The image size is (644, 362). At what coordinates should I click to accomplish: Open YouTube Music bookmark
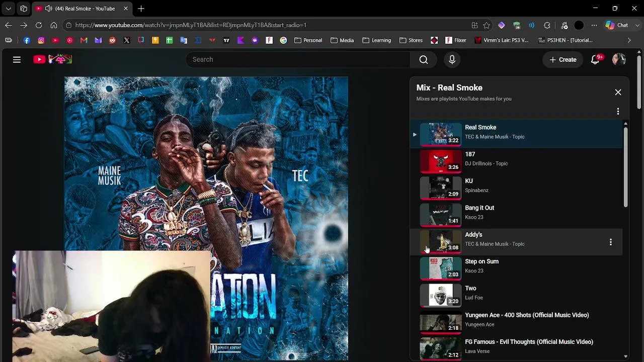coord(70,40)
